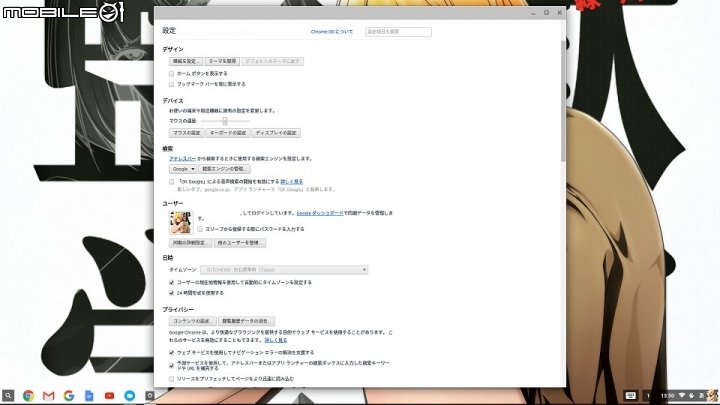
Task: Click the user profile picture in ユーザー section
Action: click(181, 223)
